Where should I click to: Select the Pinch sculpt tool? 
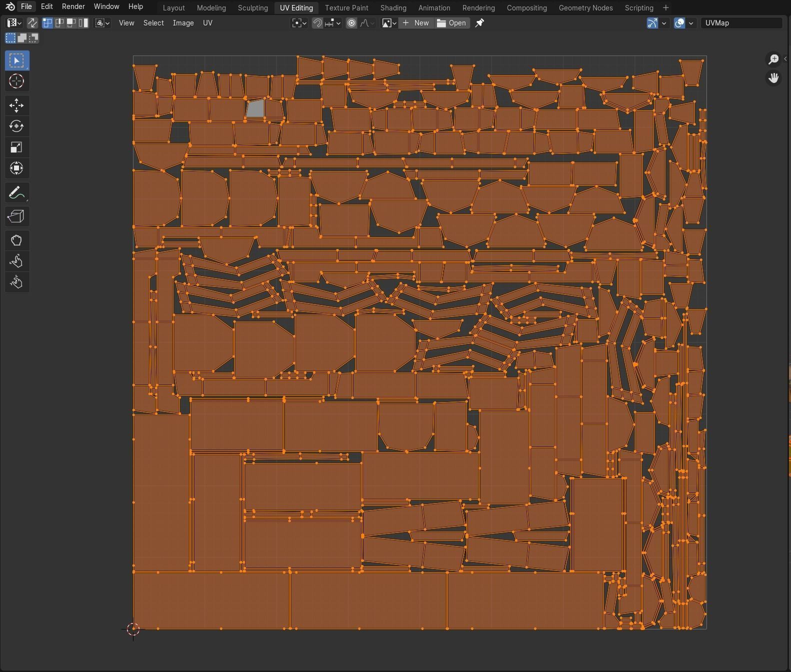16,282
